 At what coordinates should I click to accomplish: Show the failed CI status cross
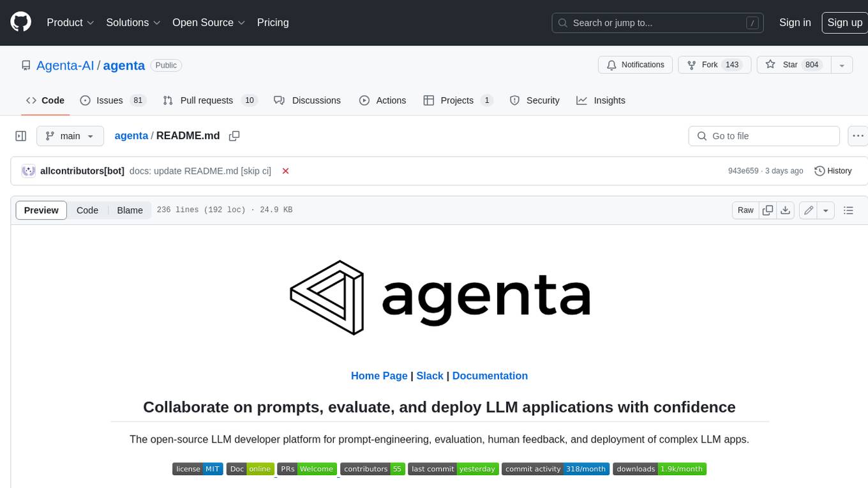(285, 171)
